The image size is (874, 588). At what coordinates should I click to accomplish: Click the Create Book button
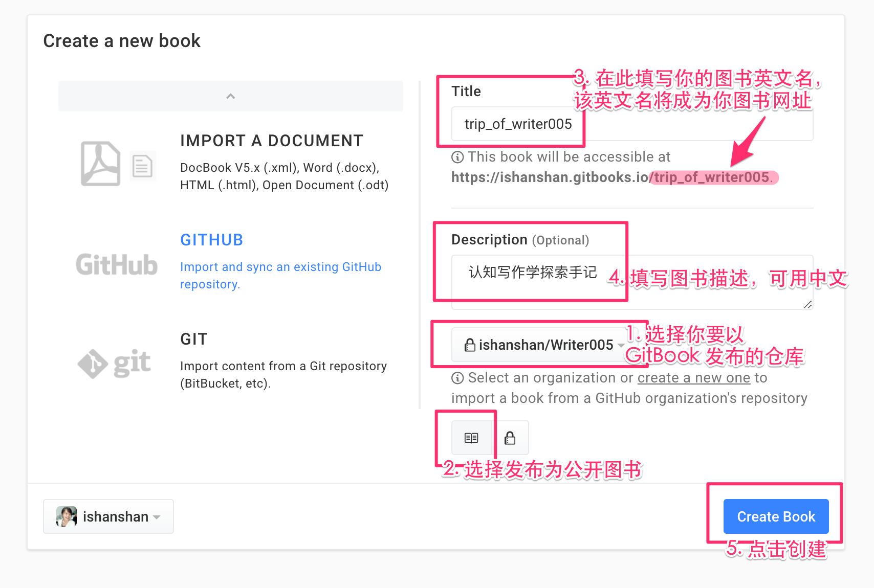(x=776, y=516)
